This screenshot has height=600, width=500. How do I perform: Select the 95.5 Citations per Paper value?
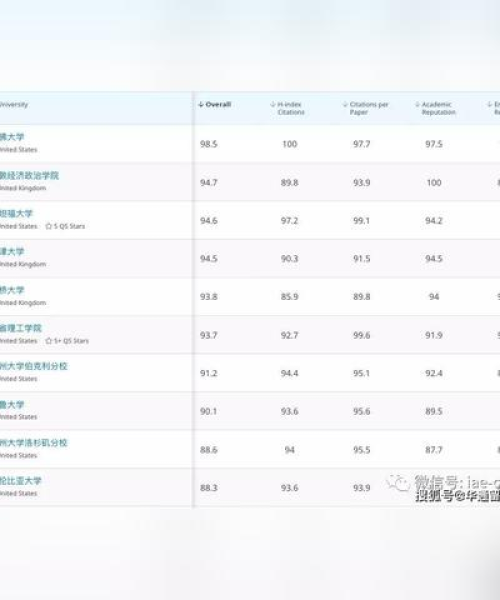point(362,450)
